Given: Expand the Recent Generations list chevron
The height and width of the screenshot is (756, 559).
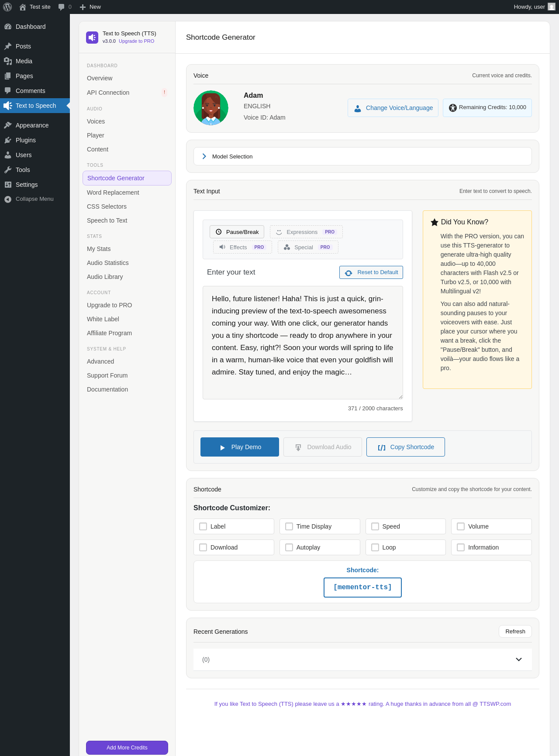Looking at the screenshot, I should click(519, 660).
